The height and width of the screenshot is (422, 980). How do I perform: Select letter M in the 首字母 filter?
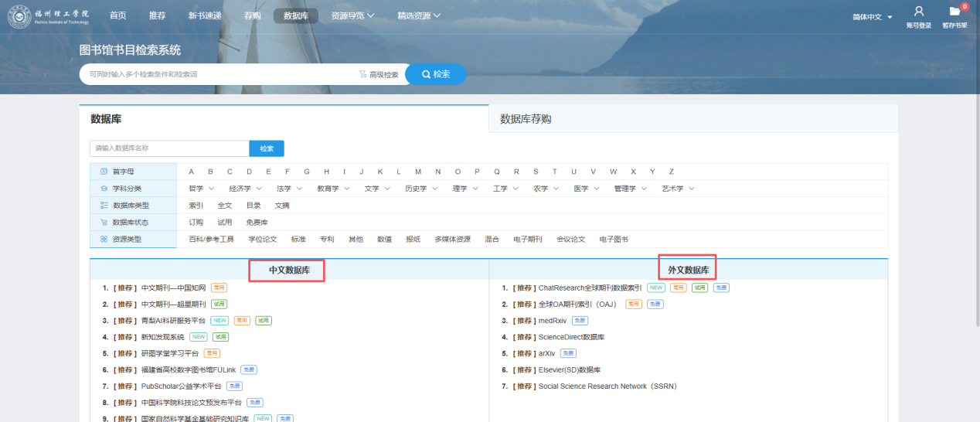[418, 172]
